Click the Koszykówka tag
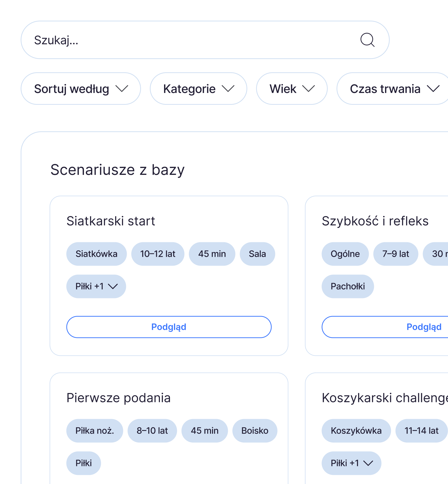The height and width of the screenshot is (484, 448). pos(356,431)
